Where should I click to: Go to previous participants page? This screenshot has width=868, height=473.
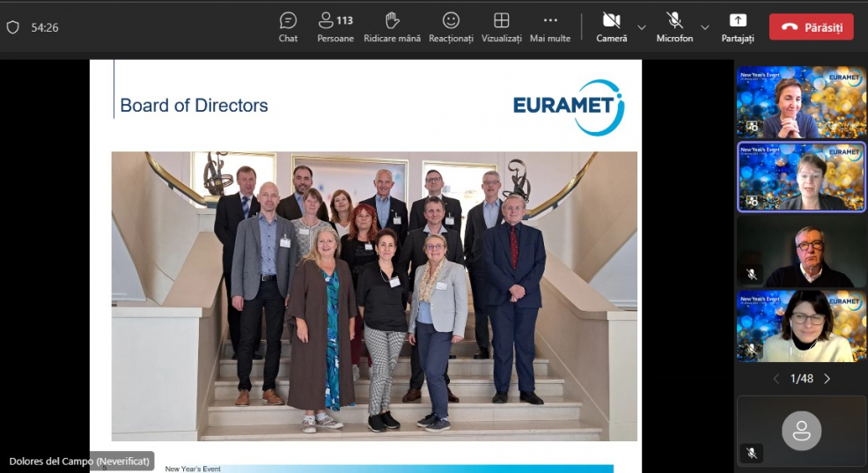point(776,379)
